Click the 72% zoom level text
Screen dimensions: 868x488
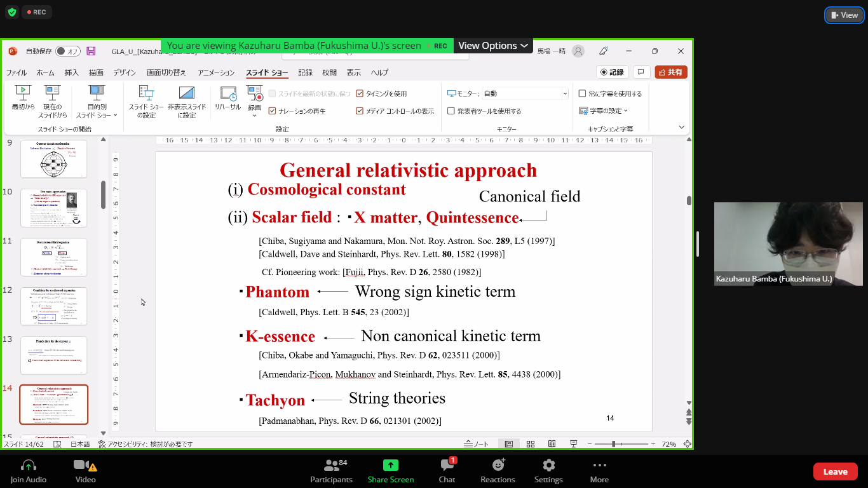pos(668,444)
